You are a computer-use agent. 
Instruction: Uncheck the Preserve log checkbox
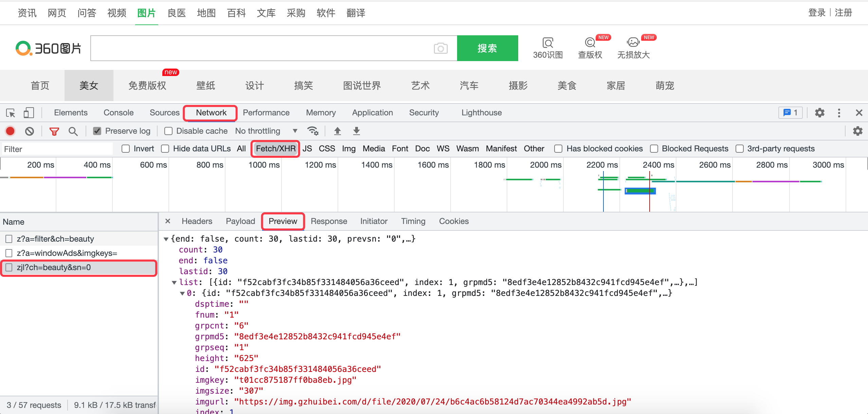coord(97,131)
